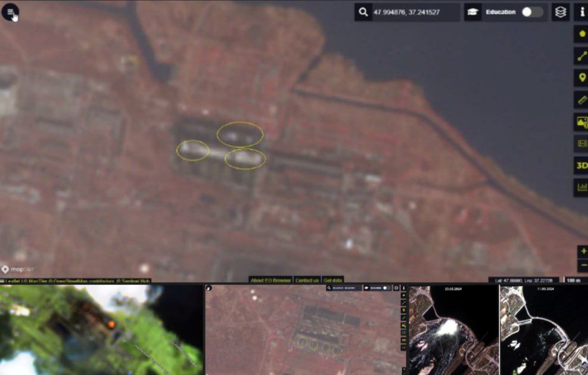Toggle the Education mode switch
Viewport: 588px width, 375px height.
(532, 12)
